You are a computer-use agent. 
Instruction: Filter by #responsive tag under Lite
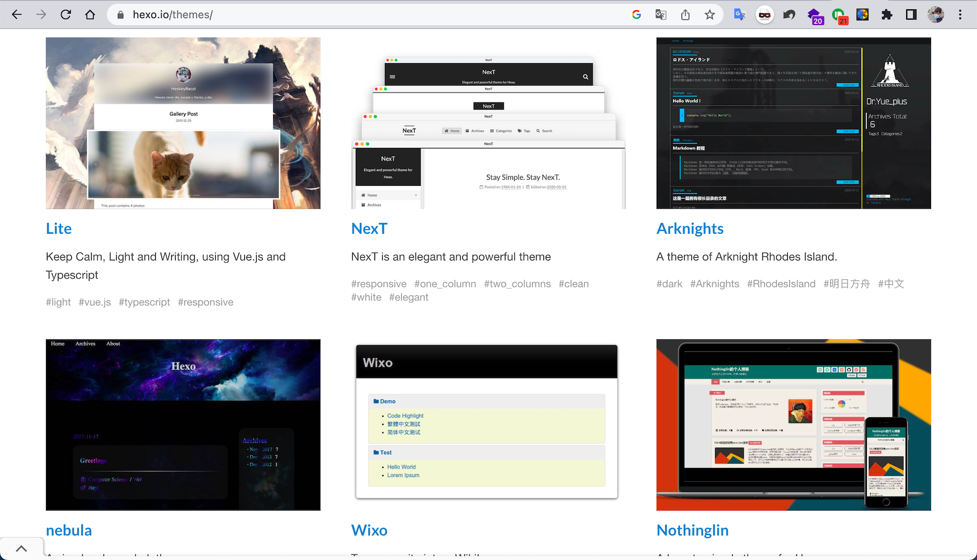[206, 302]
